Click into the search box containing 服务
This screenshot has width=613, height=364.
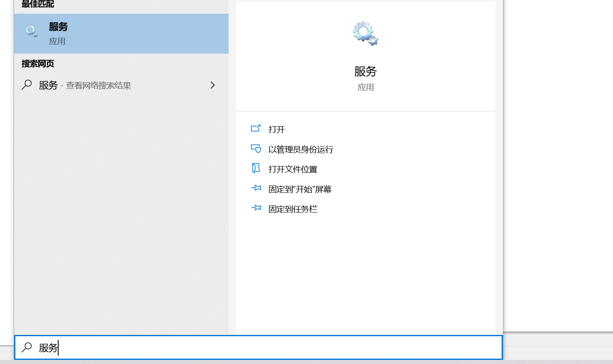click(x=258, y=347)
